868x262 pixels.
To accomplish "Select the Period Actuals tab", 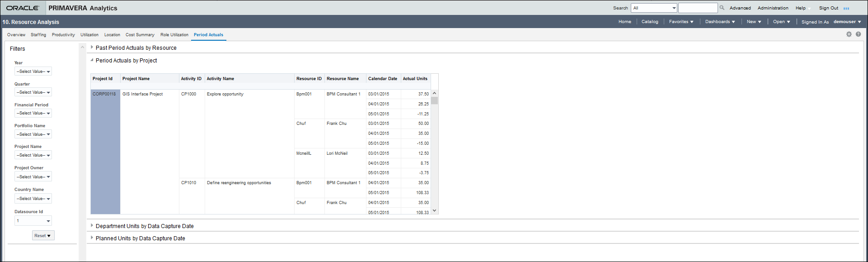I will (208, 35).
